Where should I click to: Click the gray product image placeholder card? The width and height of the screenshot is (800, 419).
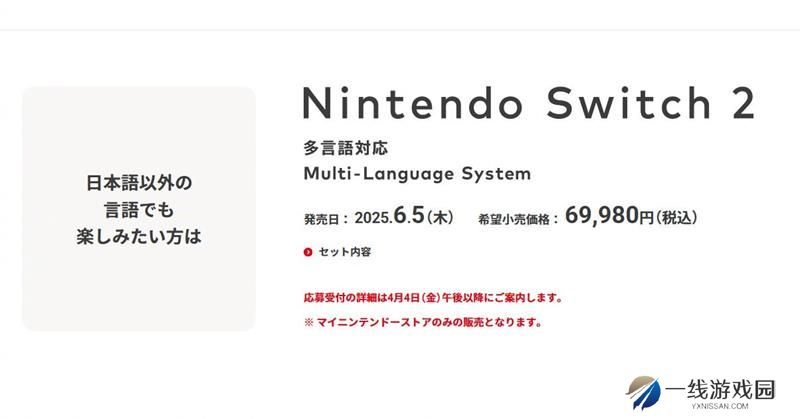(139, 209)
